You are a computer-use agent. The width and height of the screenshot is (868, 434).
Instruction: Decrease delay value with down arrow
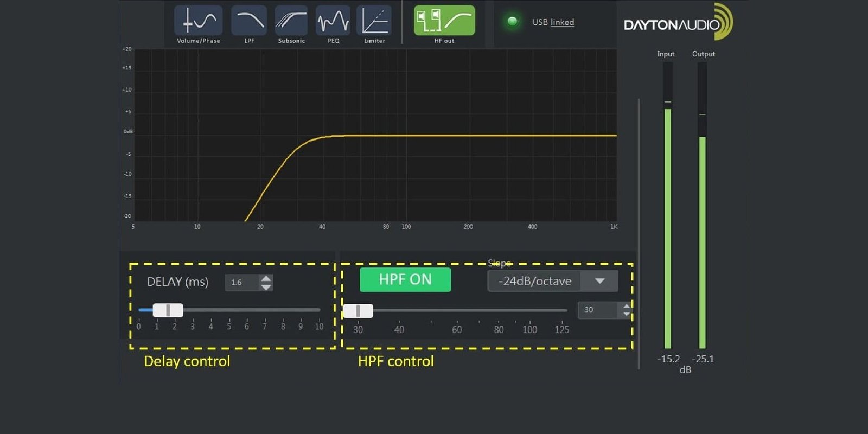pyautogui.click(x=266, y=287)
